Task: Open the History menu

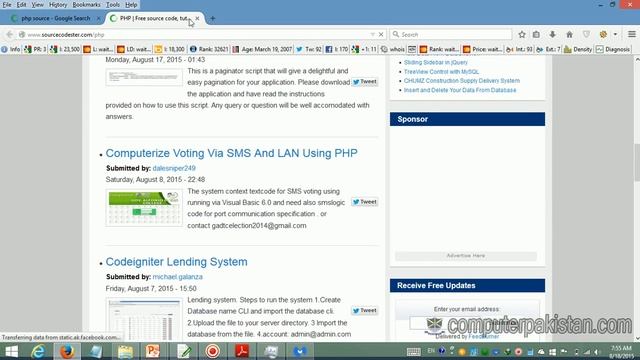Action: tap(58, 5)
